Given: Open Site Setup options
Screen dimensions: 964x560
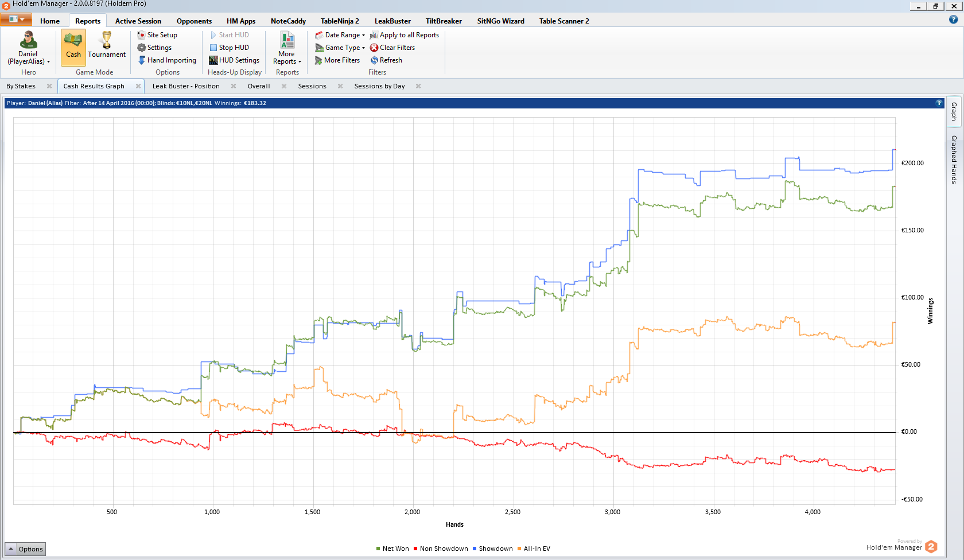Looking at the screenshot, I should [x=157, y=35].
